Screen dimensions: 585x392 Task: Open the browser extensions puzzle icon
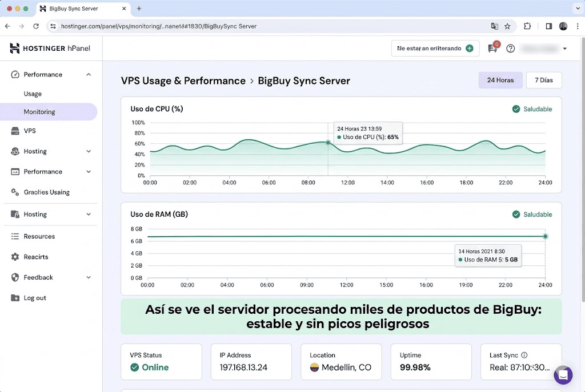[527, 26]
